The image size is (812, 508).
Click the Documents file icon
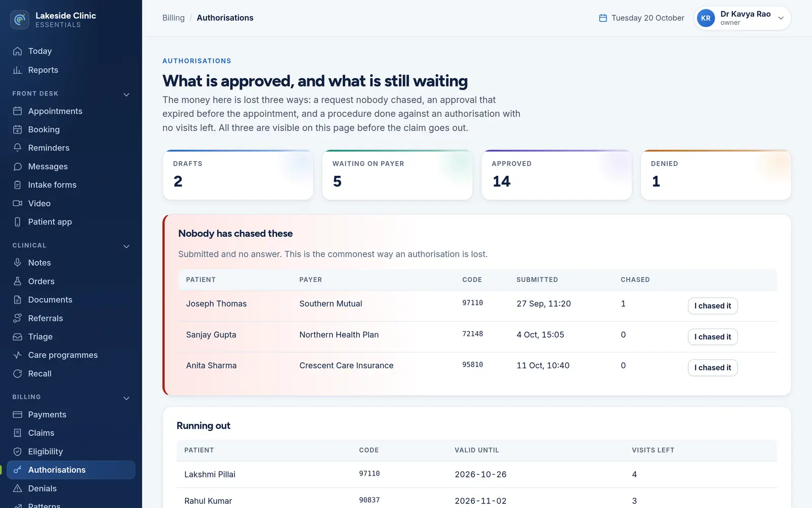click(x=18, y=300)
